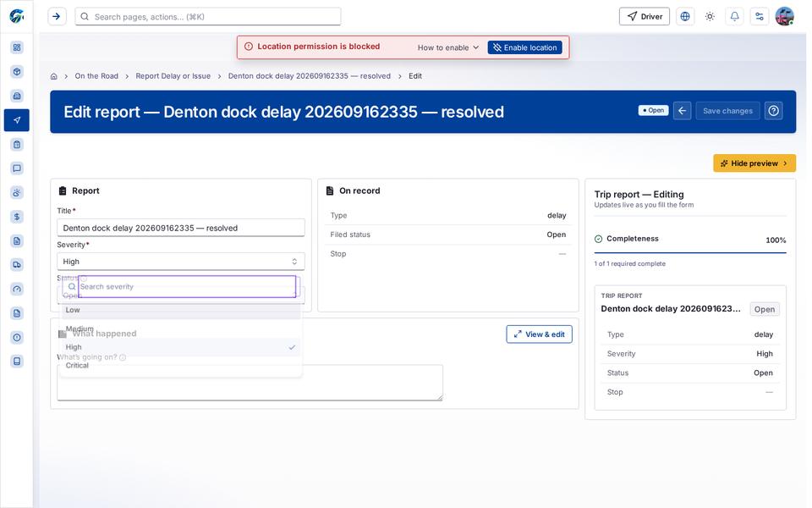812x508 pixels.
Task: Expand the How to enable dropdown
Action: 448,47
